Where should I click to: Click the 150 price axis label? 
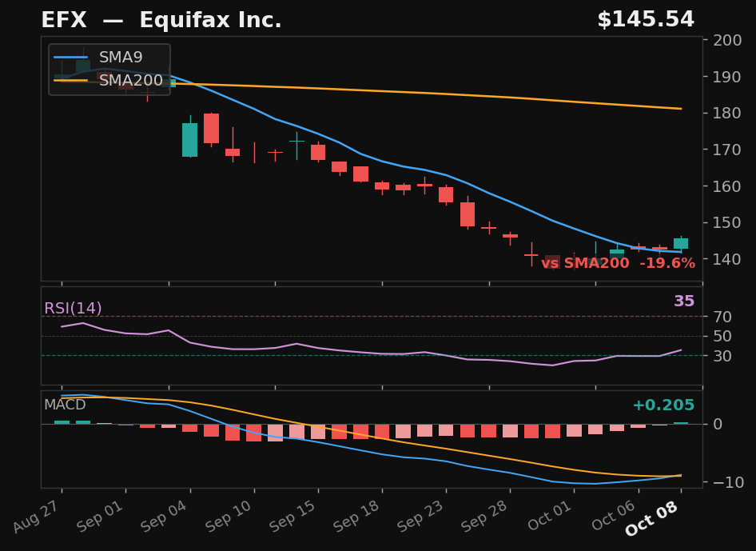[x=727, y=222]
